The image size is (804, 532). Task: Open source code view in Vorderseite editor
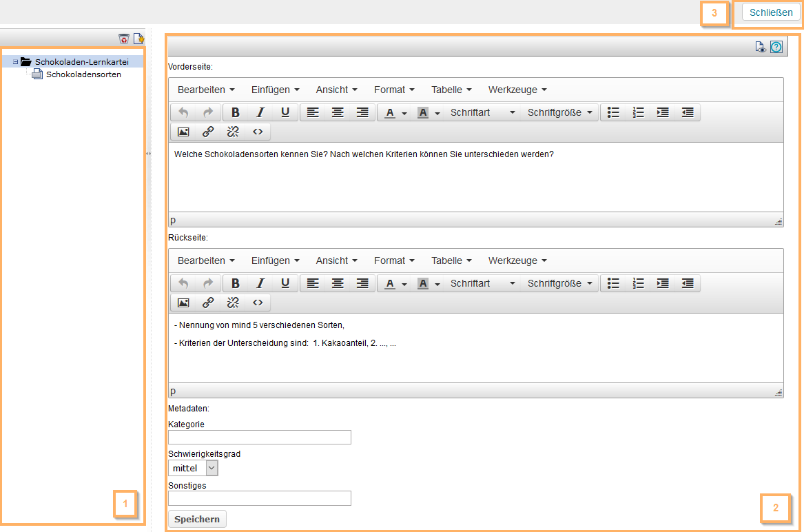pos(258,132)
